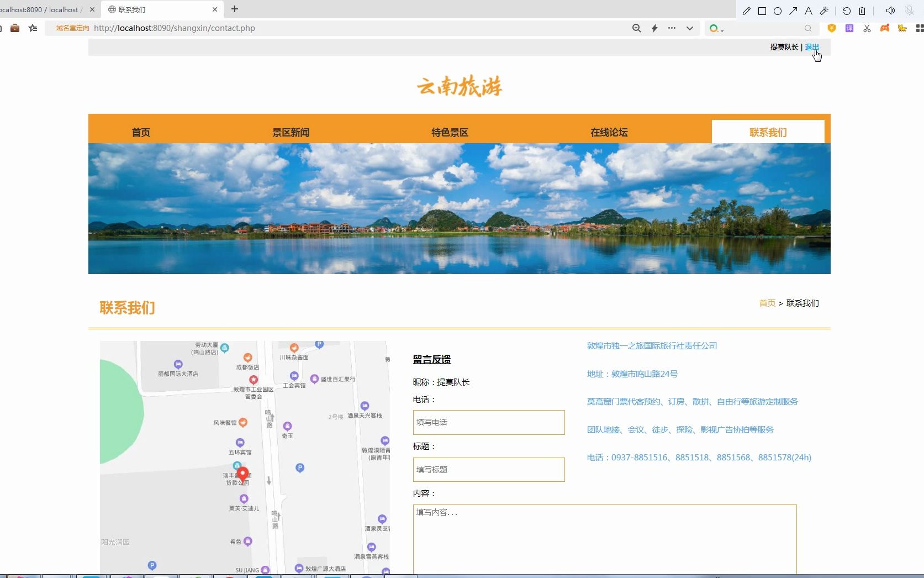Image resolution: width=924 pixels, height=578 pixels.
Task: Click the red location pin on map
Action: (242, 475)
